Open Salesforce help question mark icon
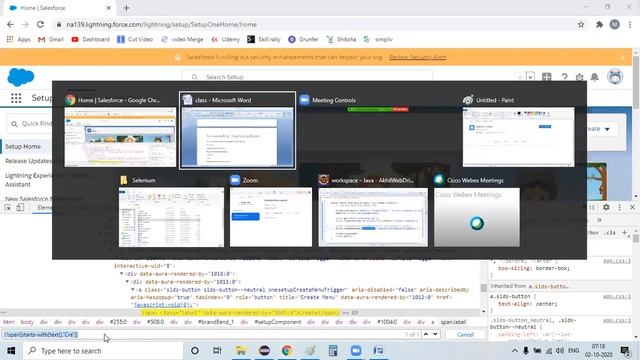The height and width of the screenshot is (360, 640). tap(564, 77)
